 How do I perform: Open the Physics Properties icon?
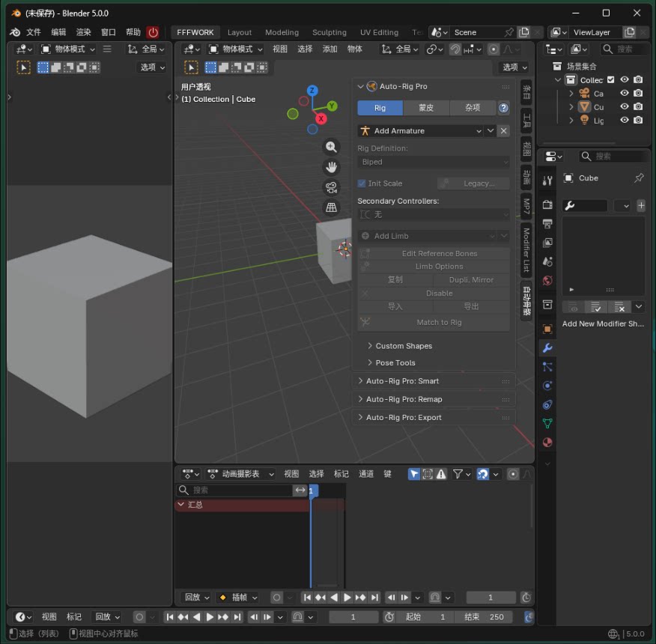pyautogui.click(x=547, y=386)
